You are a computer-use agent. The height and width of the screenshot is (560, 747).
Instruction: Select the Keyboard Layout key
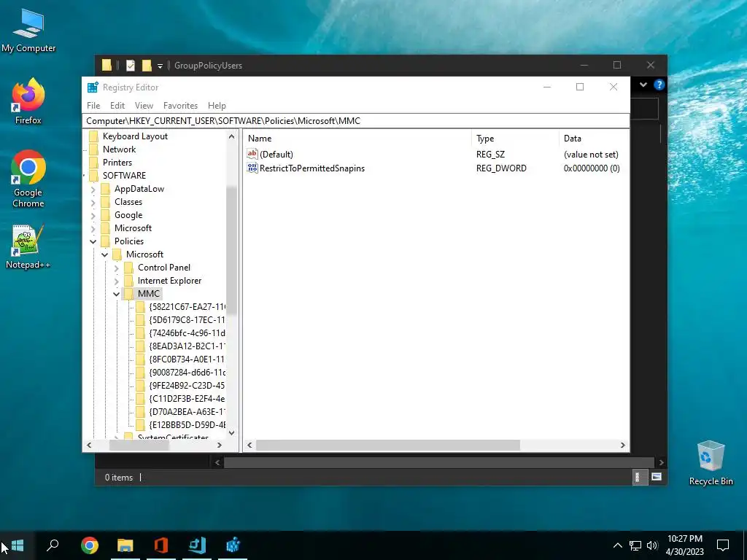(135, 136)
